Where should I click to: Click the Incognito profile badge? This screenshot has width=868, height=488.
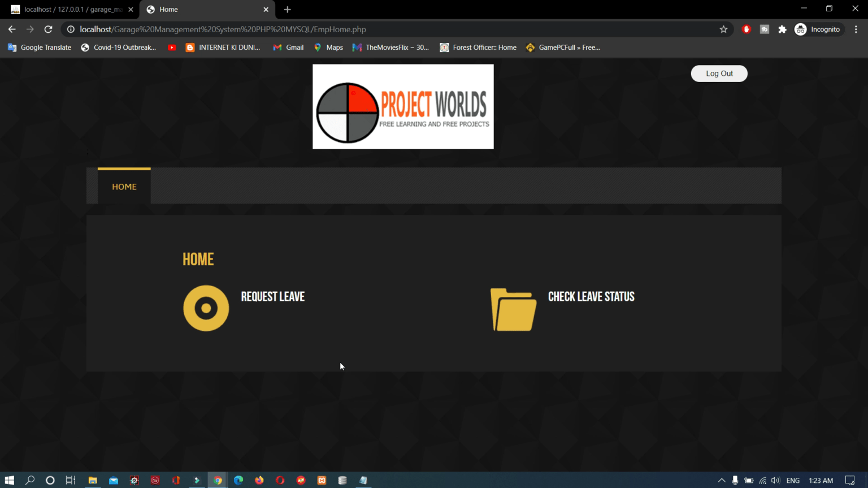pos(818,29)
